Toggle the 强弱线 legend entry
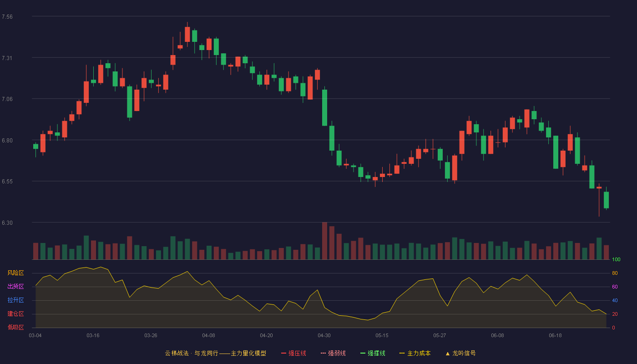 pyautogui.click(x=333, y=353)
